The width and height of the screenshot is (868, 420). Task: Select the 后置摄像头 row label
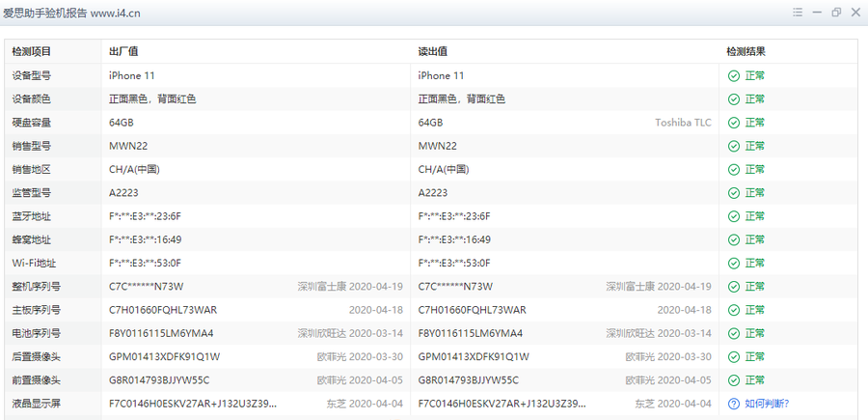click(37, 357)
